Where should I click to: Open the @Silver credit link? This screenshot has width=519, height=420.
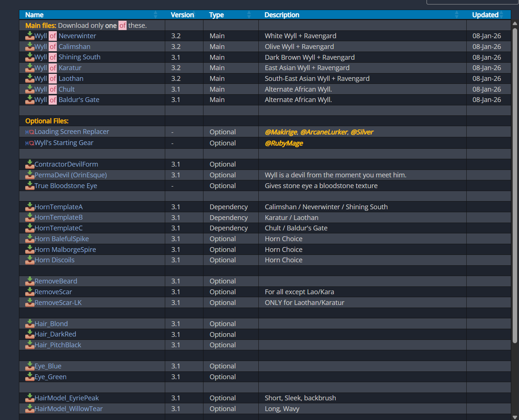(x=362, y=132)
